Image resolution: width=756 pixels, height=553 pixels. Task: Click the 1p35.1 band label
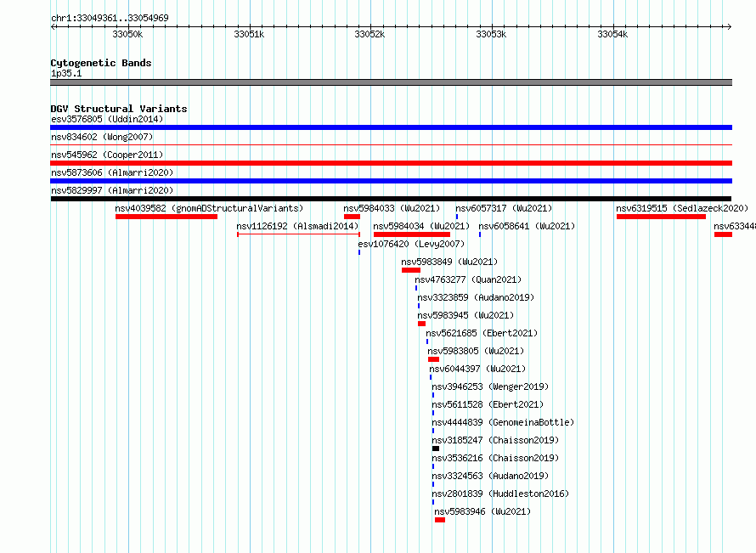[66, 73]
